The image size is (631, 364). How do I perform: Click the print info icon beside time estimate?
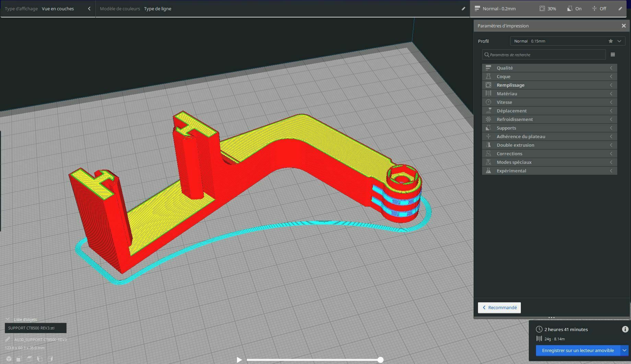pyautogui.click(x=625, y=329)
